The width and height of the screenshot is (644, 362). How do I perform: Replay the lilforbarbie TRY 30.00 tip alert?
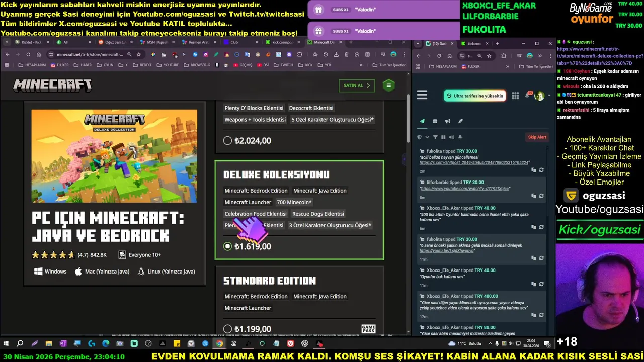pos(541,196)
